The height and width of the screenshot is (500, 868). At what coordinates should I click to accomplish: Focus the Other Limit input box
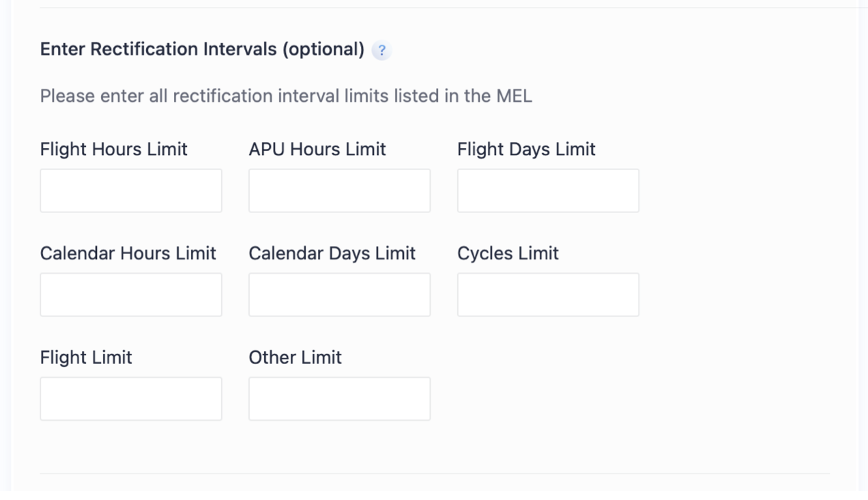click(x=339, y=398)
